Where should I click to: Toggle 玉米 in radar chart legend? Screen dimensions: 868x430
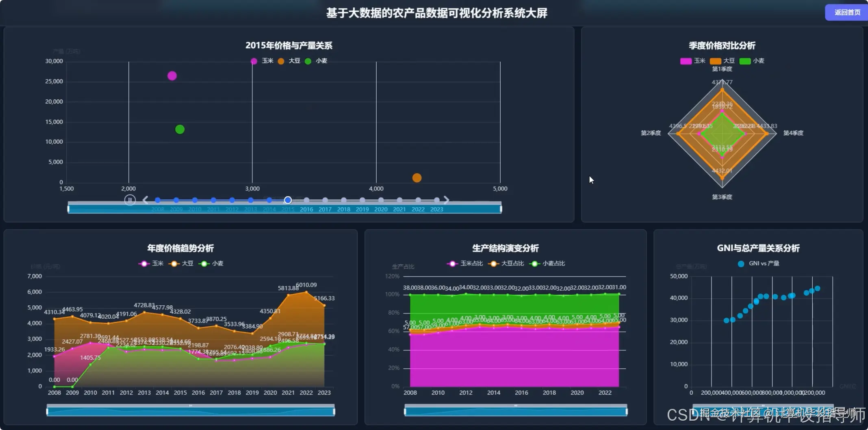point(693,61)
